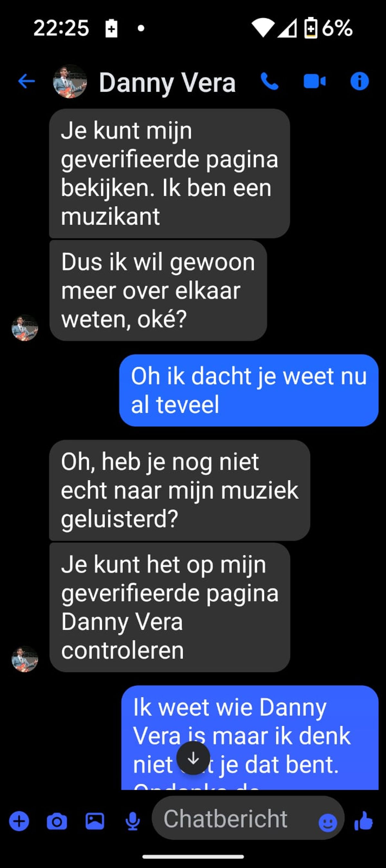Go back using the header arrow
This screenshot has height=868, width=386.
click(x=27, y=81)
